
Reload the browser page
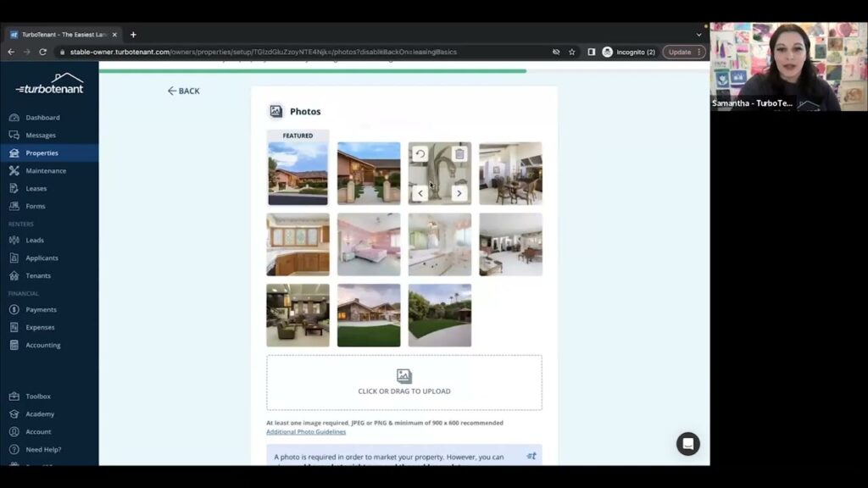pyautogui.click(x=42, y=52)
